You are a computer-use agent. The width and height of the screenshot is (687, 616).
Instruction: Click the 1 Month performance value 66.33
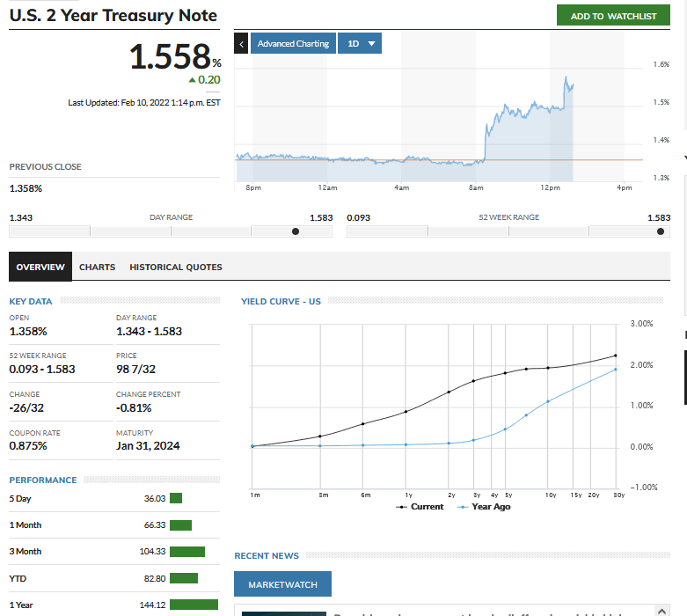(155, 524)
